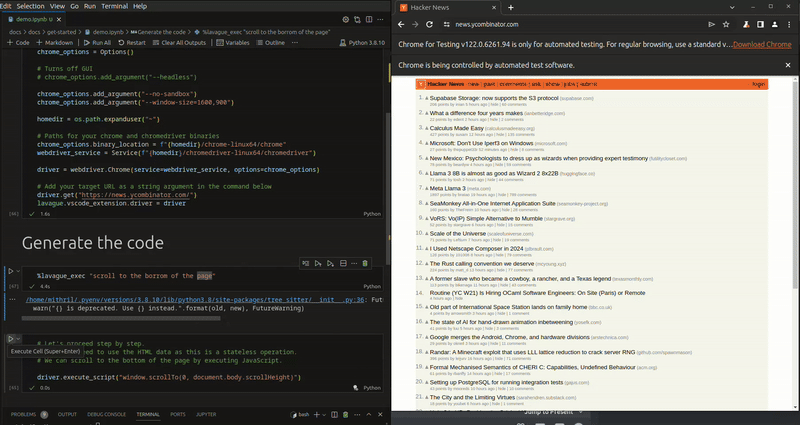The width and height of the screenshot is (800, 425).
Task: Open Chrome tab search chevron
Action: [x=732, y=7]
